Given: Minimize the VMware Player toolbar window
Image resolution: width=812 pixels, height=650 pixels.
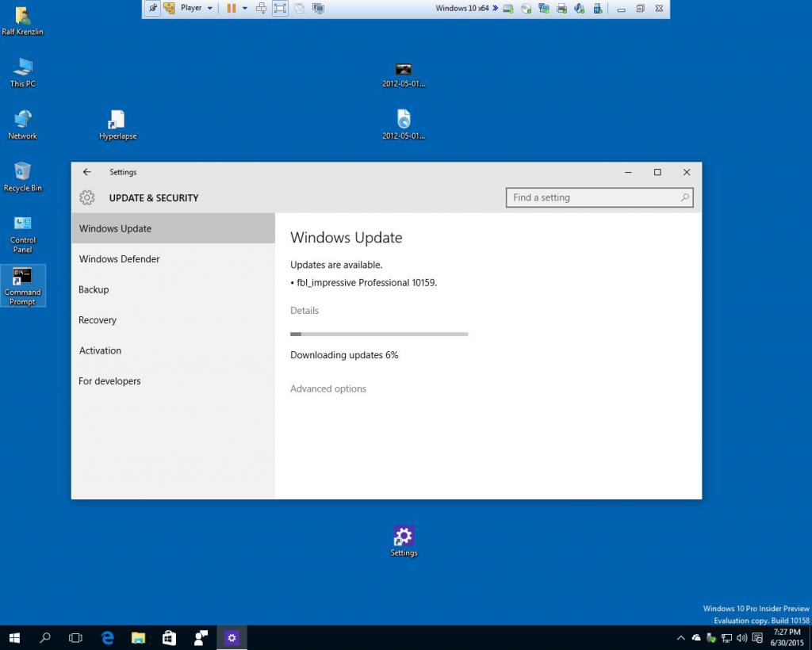Looking at the screenshot, I should 622,9.
